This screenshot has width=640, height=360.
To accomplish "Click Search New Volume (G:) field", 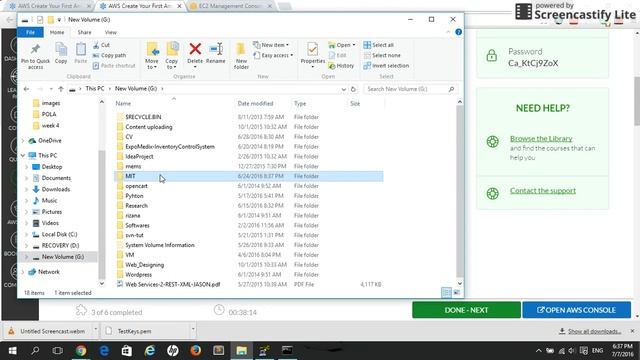I will tap(410, 89).
